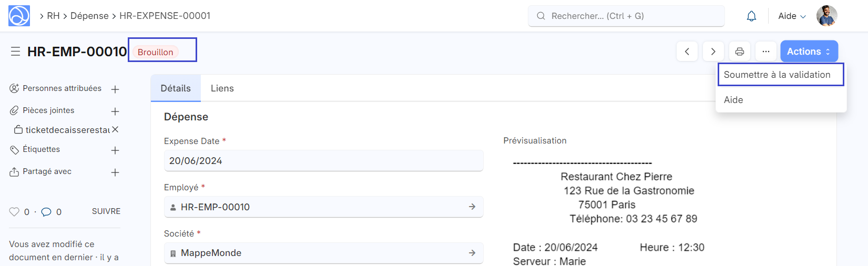Like this document with heart icon
868x266 pixels.
coord(14,212)
